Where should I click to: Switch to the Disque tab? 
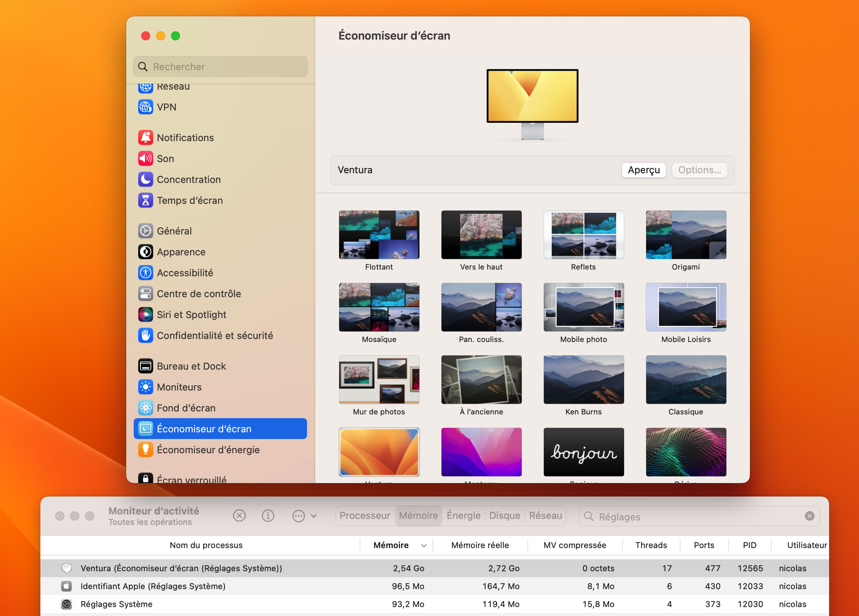pos(505,516)
